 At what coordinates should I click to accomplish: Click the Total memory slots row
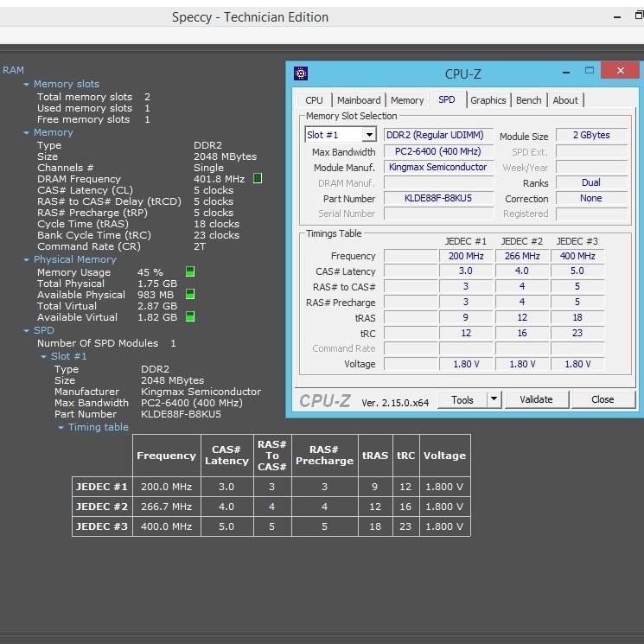pos(93,97)
